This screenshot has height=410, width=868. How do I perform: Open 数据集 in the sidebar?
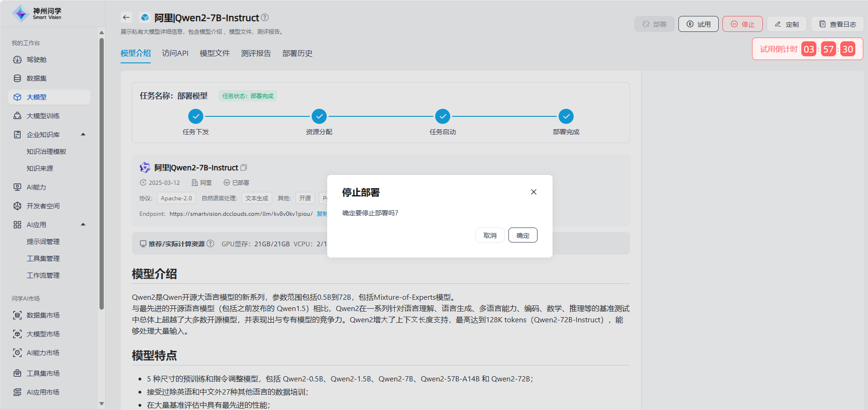37,78
